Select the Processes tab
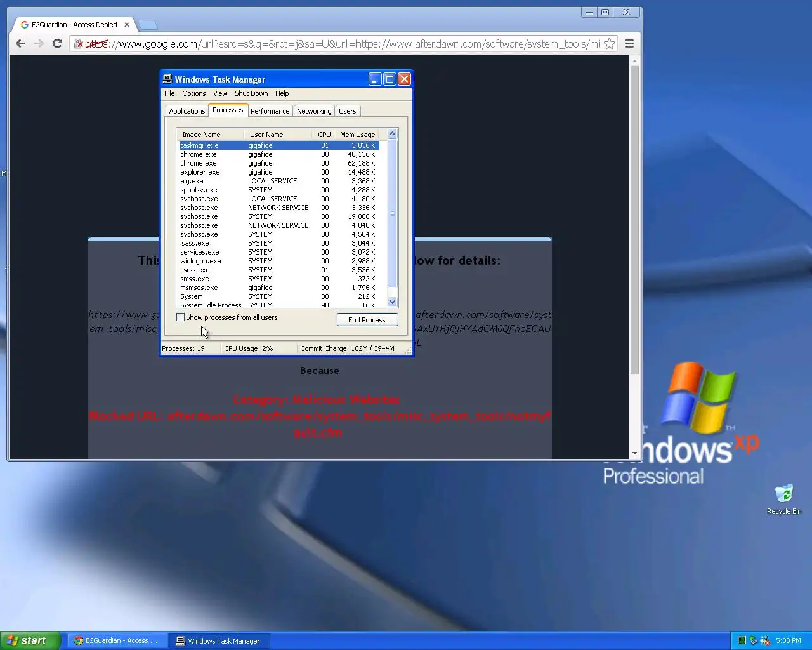The height and width of the screenshot is (650, 812). [x=228, y=110]
